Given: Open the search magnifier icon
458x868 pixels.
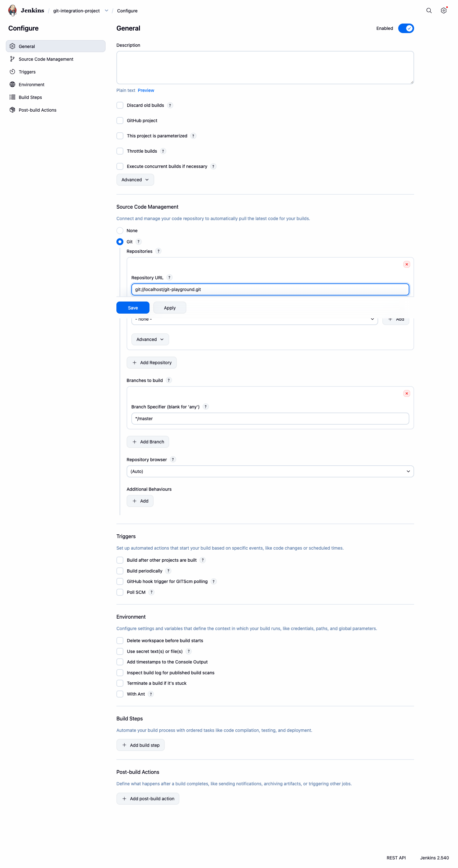Looking at the screenshot, I should (429, 10).
